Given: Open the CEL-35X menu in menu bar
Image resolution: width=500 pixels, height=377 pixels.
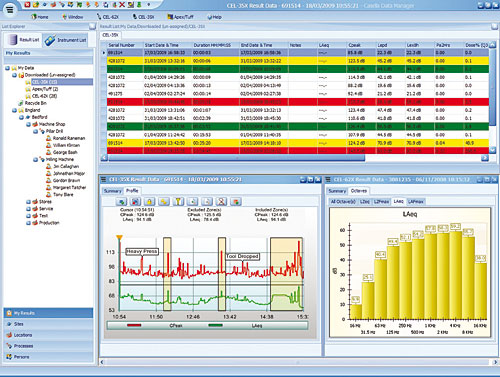Looking at the screenshot, I should point(143,17).
